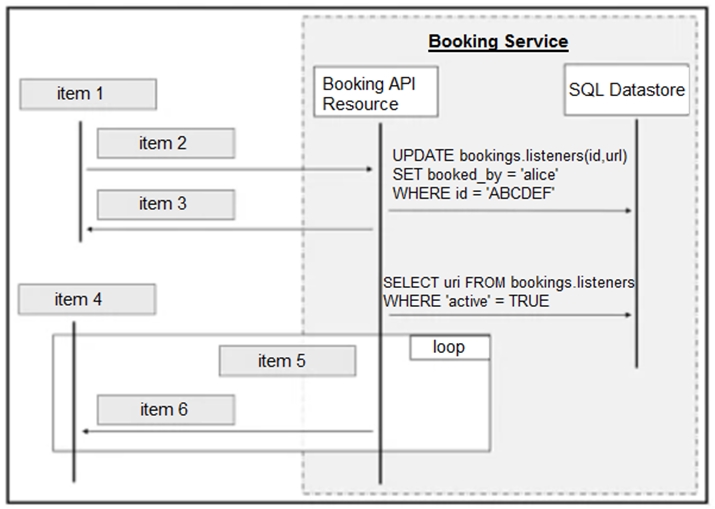Click the arrow under the UPDATE query

pos(510,211)
